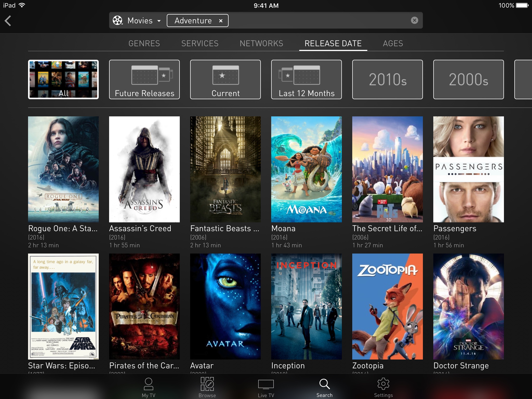Expand the Movies dropdown arrow
This screenshot has height=399, width=532.
click(x=159, y=21)
